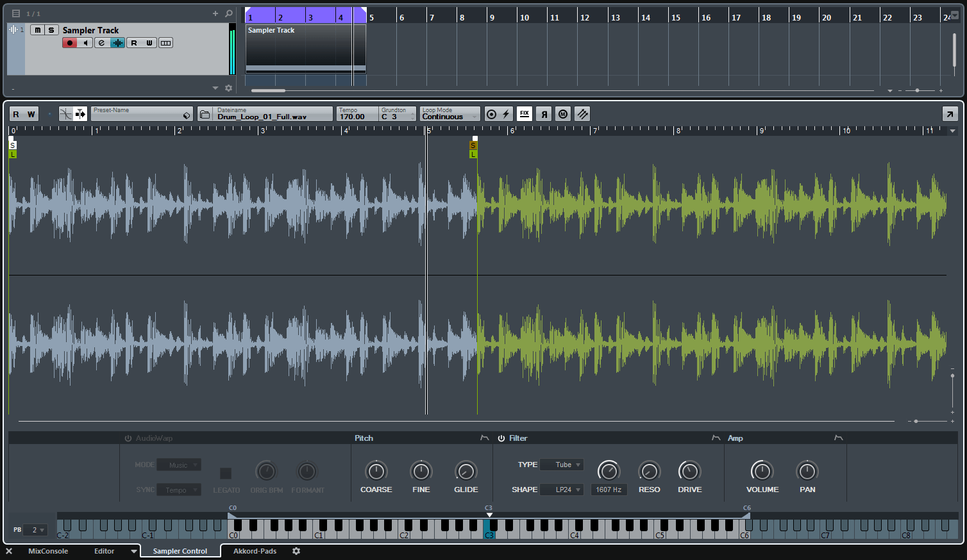Open the track list visibility menu icon
This screenshot has width=967, height=560.
(16, 13)
